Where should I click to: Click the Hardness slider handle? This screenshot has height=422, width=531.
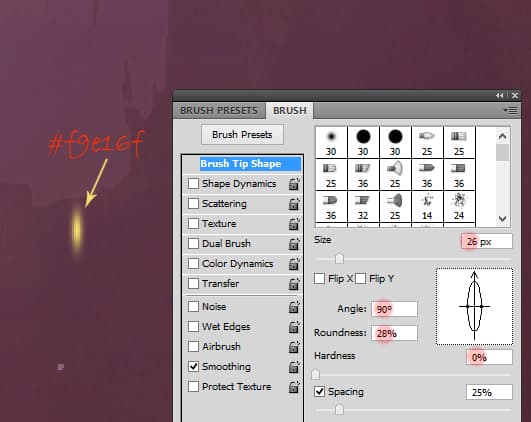[x=315, y=374]
